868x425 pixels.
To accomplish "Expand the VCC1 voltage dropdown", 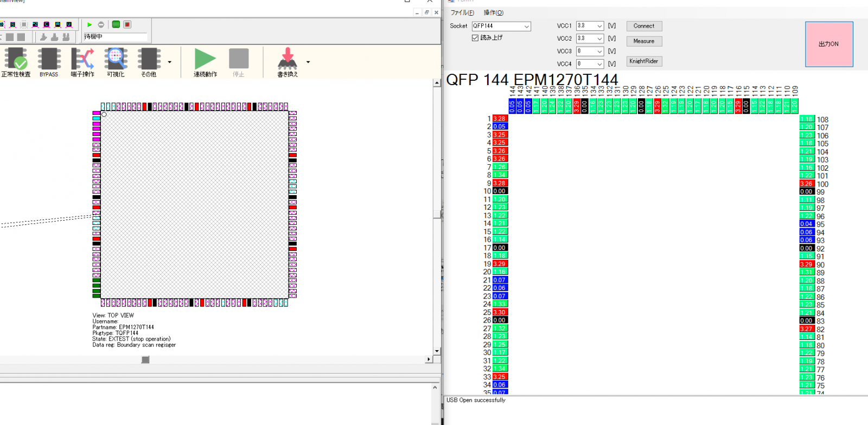I will (x=599, y=26).
